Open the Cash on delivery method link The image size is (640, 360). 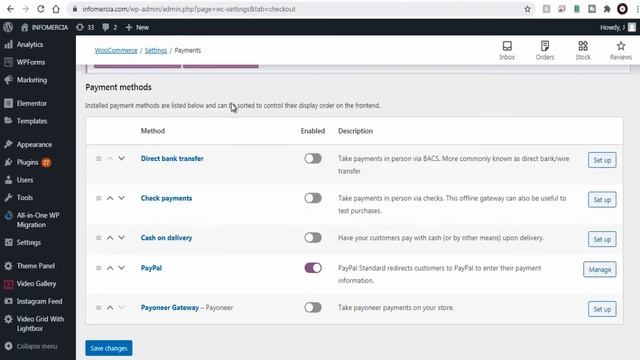[166, 238]
